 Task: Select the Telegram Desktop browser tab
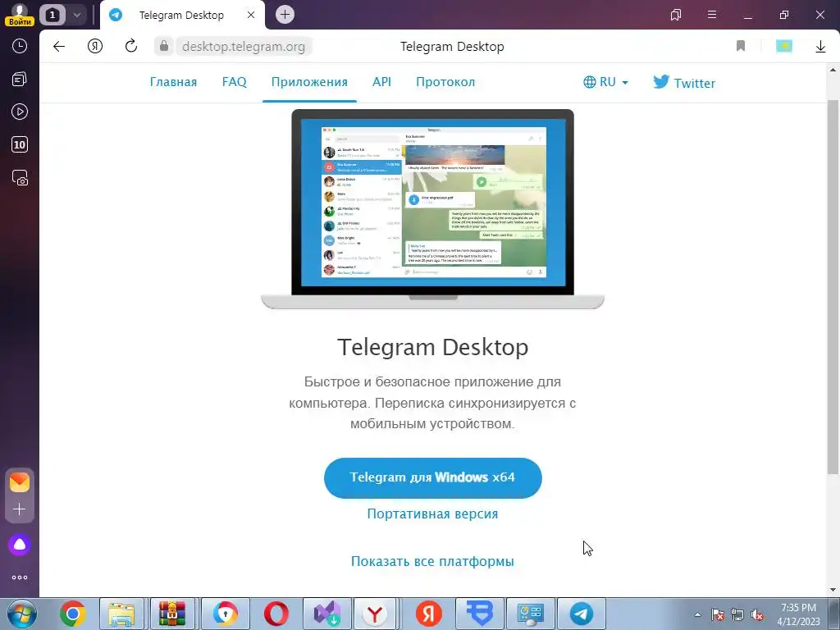(x=182, y=15)
